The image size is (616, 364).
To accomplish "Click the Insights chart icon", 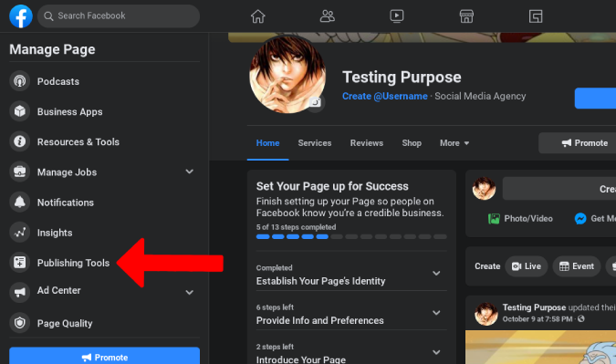I will click(x=20, y=233).
